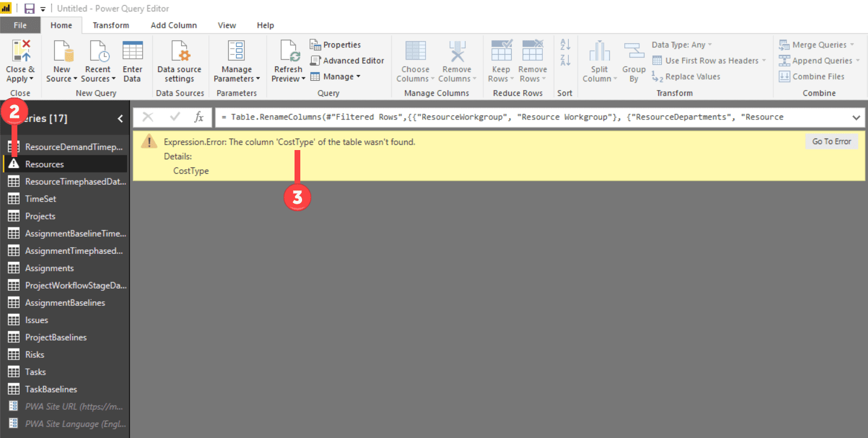Click the Group By icon
Image resolution: width=868 pixels, height=438 pixels.
click(x=634, y=51)
